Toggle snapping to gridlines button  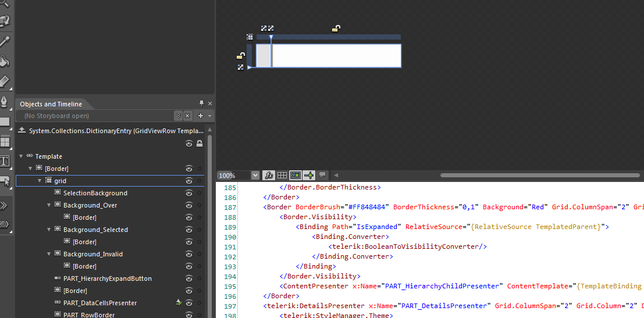click(296, 175)
